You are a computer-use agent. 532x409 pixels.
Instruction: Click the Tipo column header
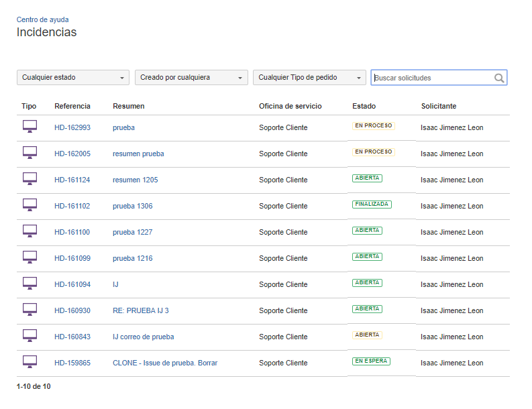point(29,106)
